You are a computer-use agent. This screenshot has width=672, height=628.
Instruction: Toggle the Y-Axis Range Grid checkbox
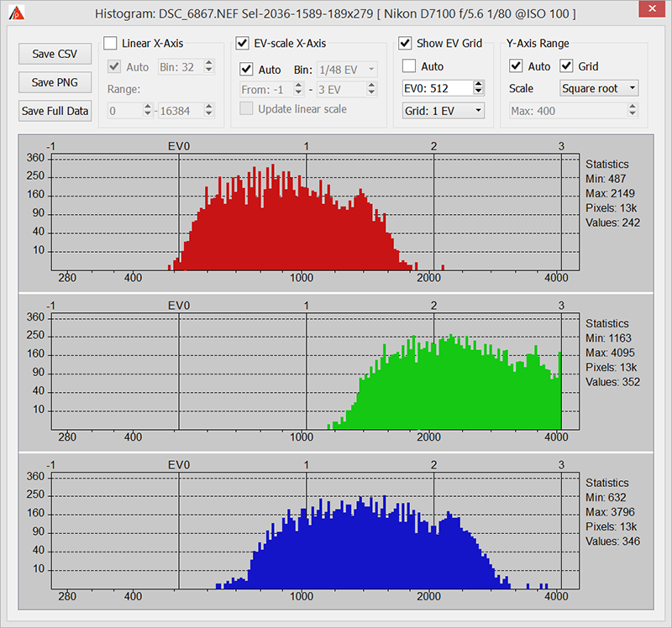[x=567, y=66]
